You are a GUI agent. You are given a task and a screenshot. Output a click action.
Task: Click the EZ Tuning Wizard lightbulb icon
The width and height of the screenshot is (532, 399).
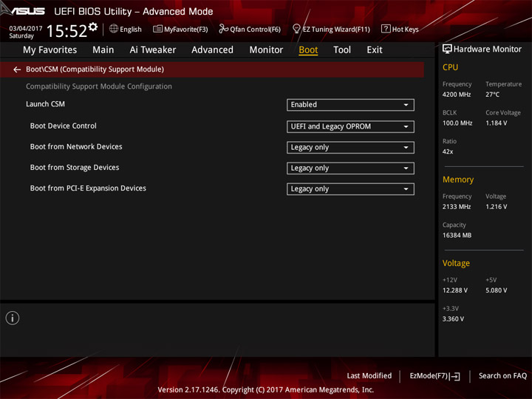[296, 29]
